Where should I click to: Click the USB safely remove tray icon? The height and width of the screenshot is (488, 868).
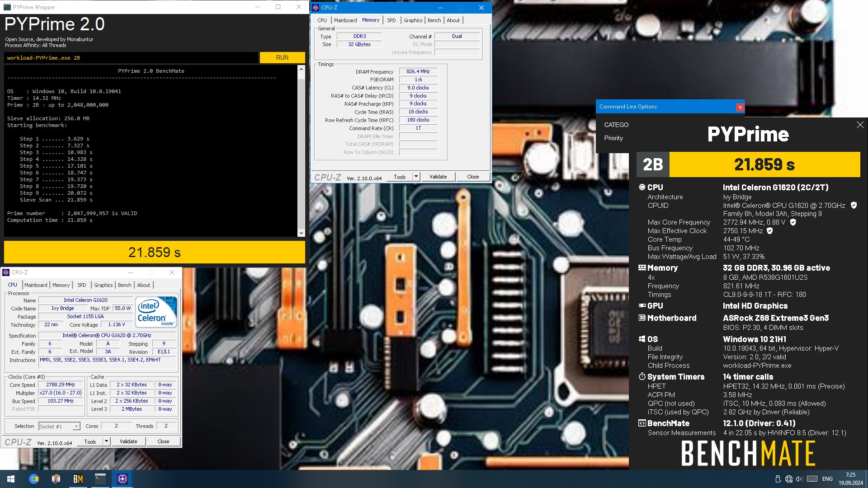click(x=778, y=479)
